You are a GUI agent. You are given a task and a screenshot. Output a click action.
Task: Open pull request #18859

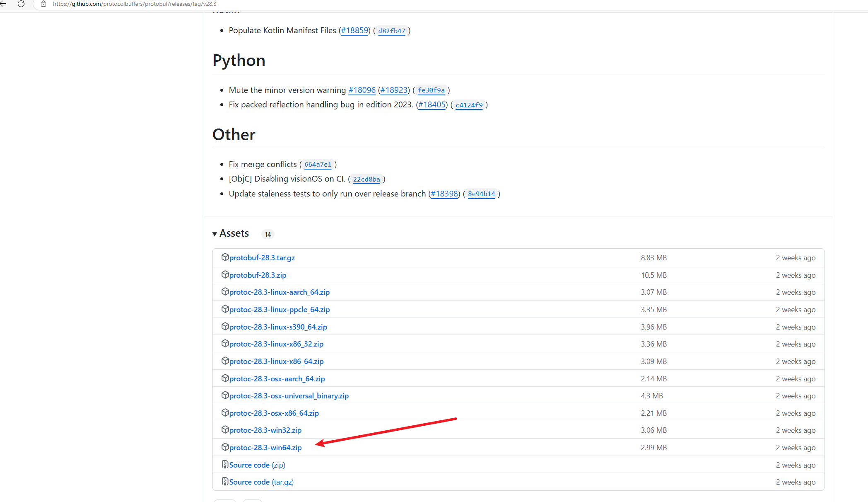[354, 31]
